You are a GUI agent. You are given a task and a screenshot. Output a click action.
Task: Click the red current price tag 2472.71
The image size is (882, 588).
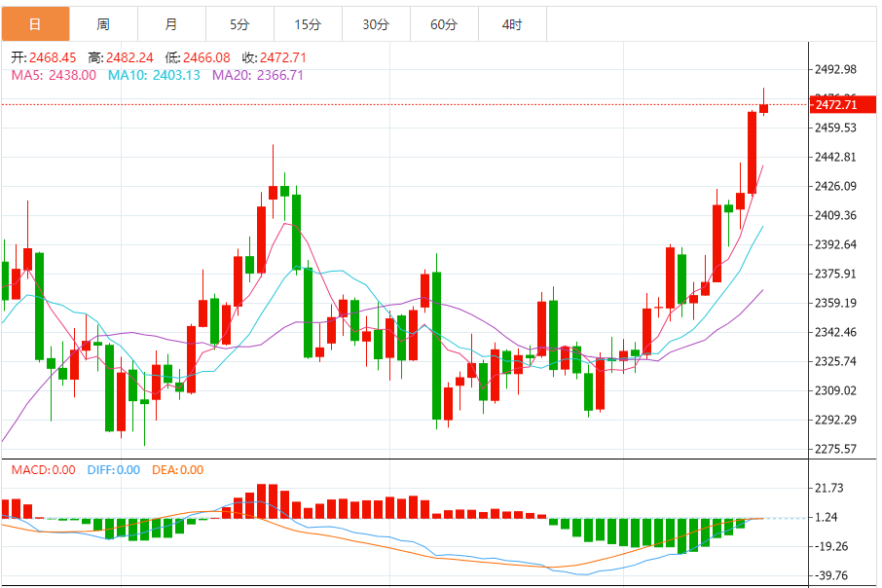tap(843, 105)
